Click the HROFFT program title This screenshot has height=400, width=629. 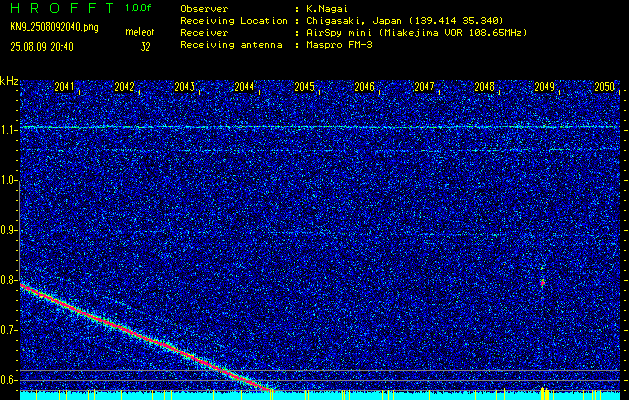[x=62, y=8]
